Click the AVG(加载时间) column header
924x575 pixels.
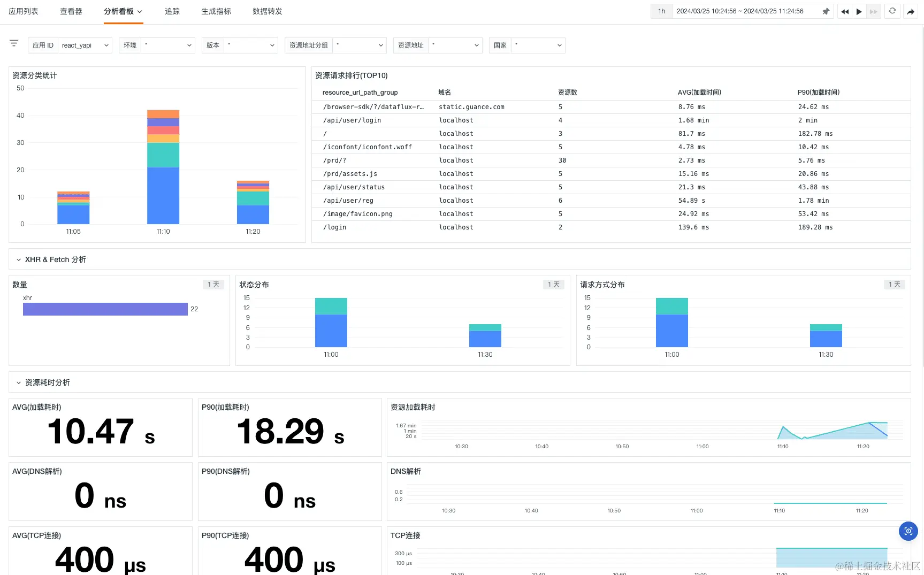(x=699, y=93)
